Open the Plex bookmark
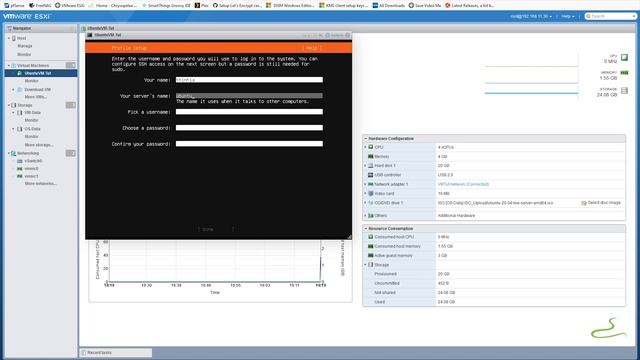640x360 pixels. click(202, 5)
